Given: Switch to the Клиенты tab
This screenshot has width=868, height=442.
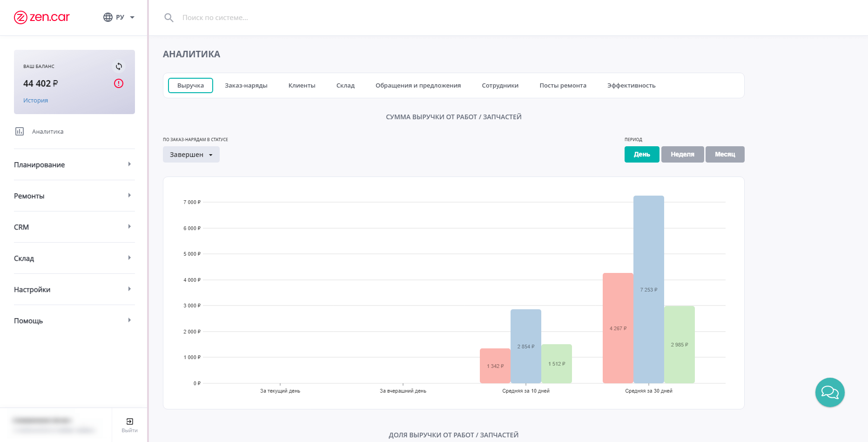Looking at the screenshot, I should tap(302, 85).
